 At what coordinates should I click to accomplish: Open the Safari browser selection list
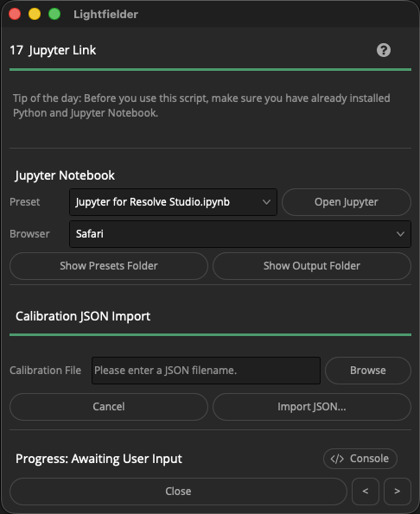[x=240, y=234]
